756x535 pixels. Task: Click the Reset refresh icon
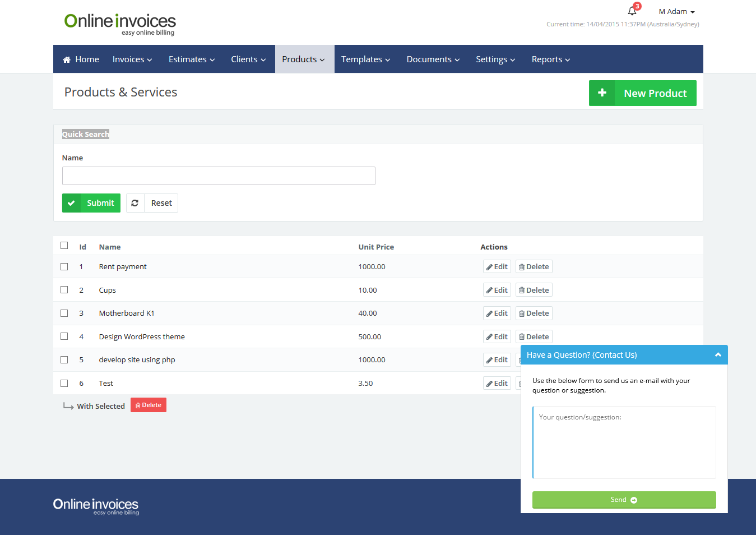pos(135,203)
